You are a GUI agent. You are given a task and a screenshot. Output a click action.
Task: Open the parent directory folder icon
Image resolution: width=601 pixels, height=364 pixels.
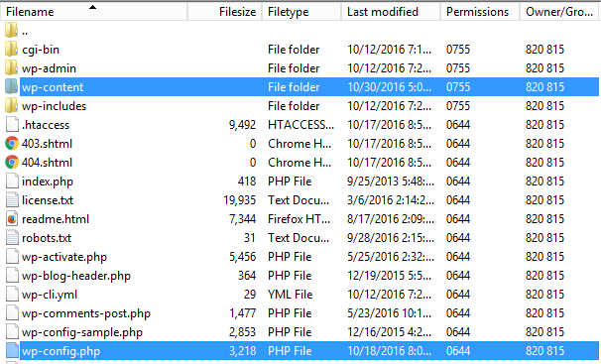click(12, 31)
